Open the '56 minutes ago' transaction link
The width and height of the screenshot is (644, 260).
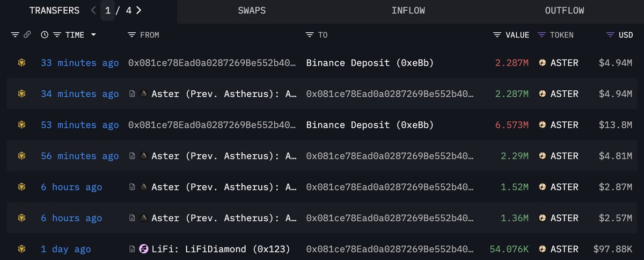click(x=80, y=156)
